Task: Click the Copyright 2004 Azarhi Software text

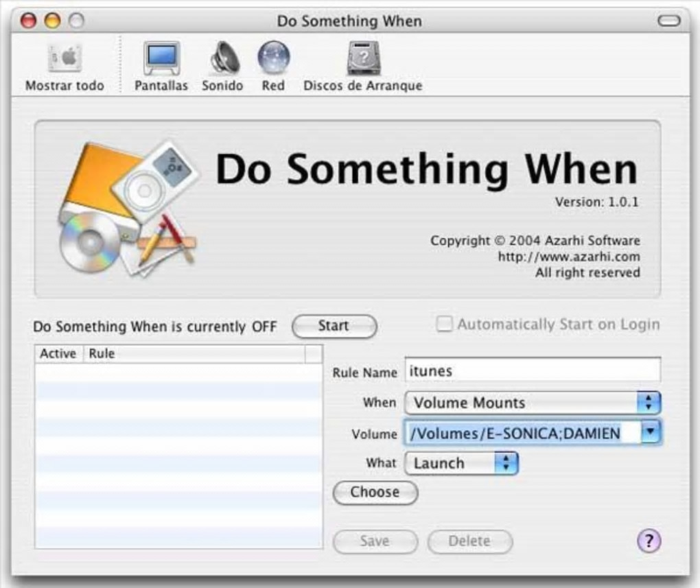Action: 535,241
